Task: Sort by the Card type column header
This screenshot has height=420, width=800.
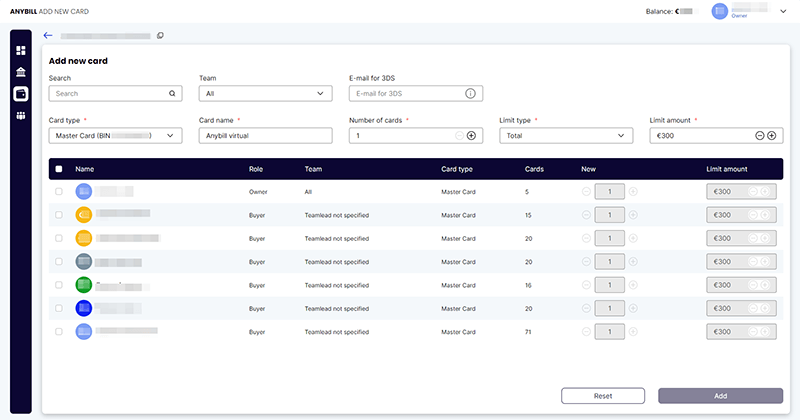Action: pos(457,169)
